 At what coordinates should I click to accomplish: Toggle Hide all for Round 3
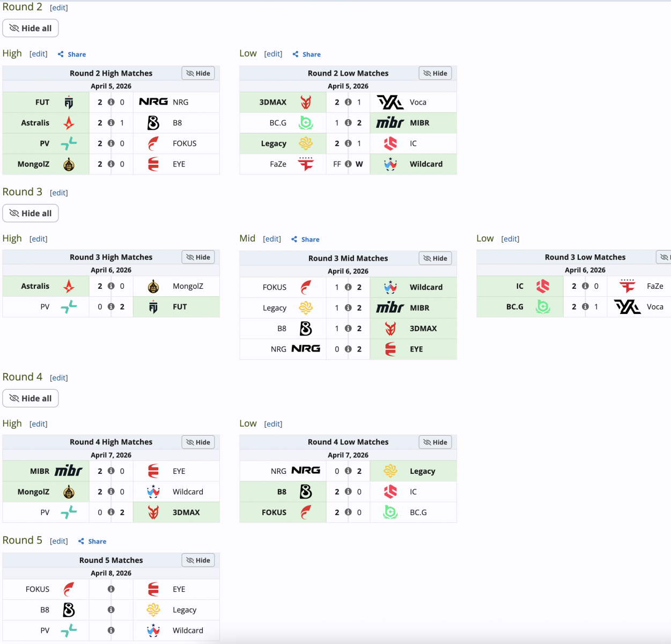[31, 214]
